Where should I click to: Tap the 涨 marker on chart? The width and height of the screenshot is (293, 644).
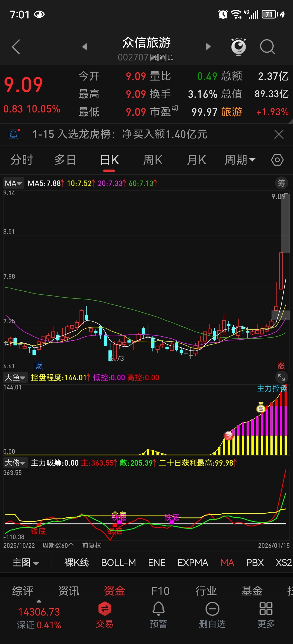(x=281, y=366)
